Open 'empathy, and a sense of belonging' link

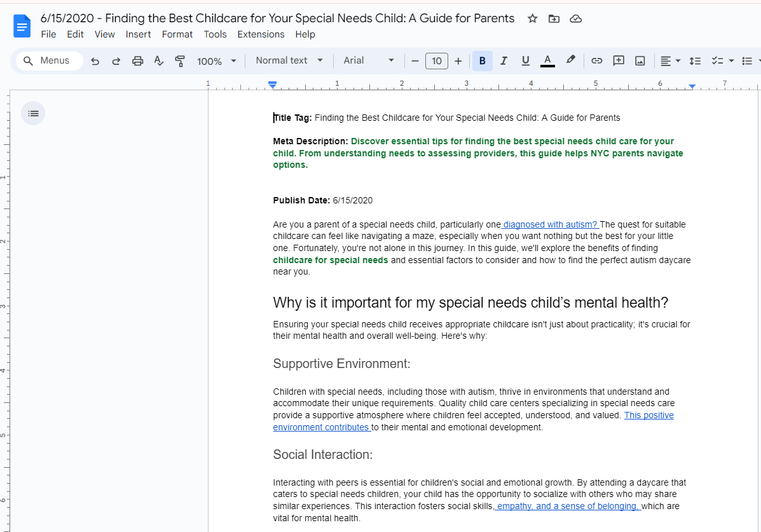click(x=568, y=506)
